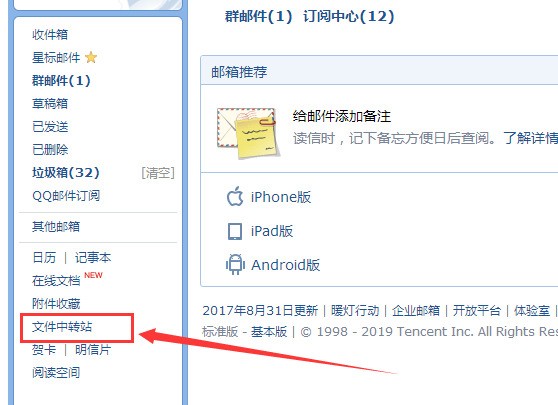Open 已删除 deleted folder
This screenshot has height=405, width=558.
point(50,149)
